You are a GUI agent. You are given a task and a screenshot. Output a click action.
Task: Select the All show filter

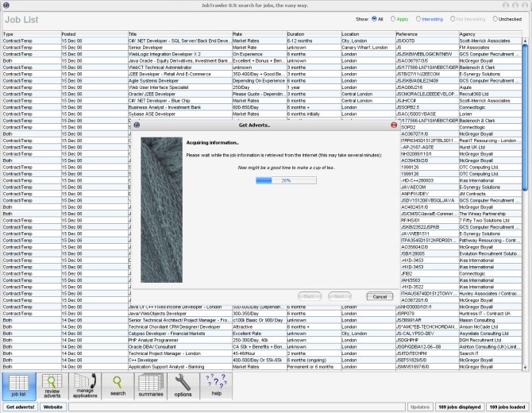(374, 17)
